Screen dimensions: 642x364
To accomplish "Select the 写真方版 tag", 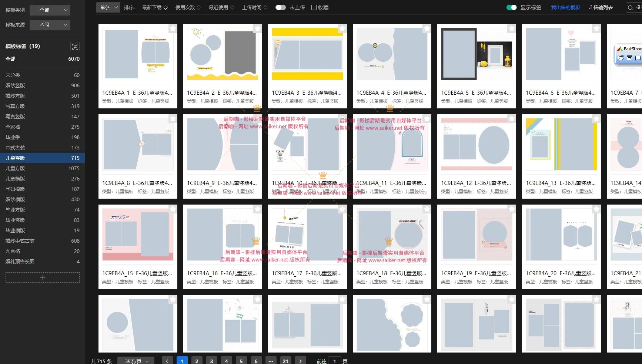I will click(x=43, y=106).
